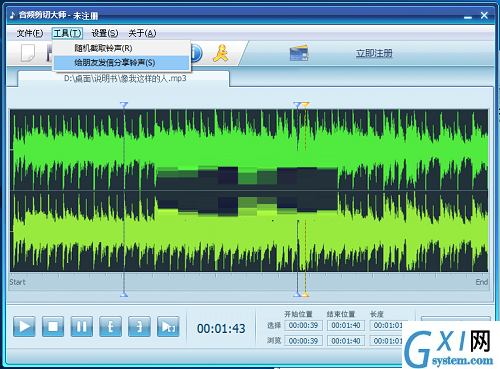Open the 关于(A) menu

click(142, 33)
